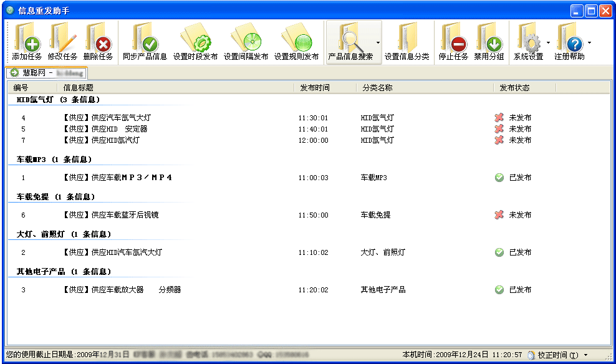Open 设置时段发布 time period setting
Screen dimensions: 616x364
(x=195, y=42)
